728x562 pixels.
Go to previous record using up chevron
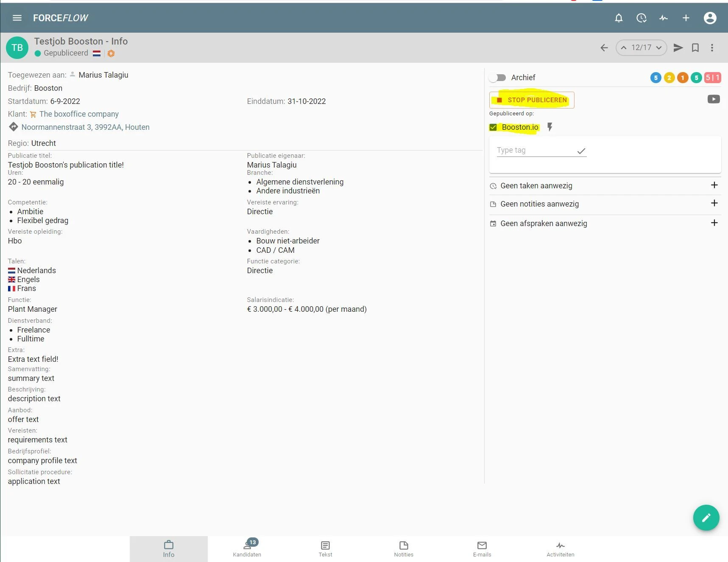click(624, 48)
